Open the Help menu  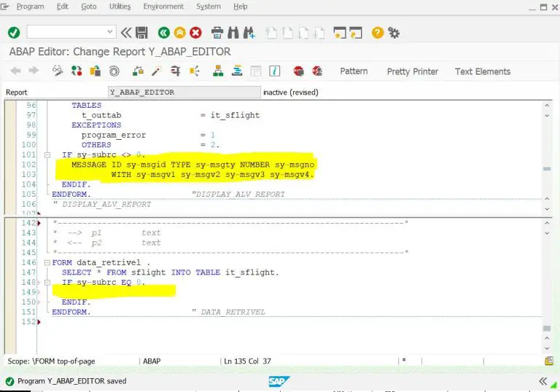pyautogui.click(x=241, y=7)
